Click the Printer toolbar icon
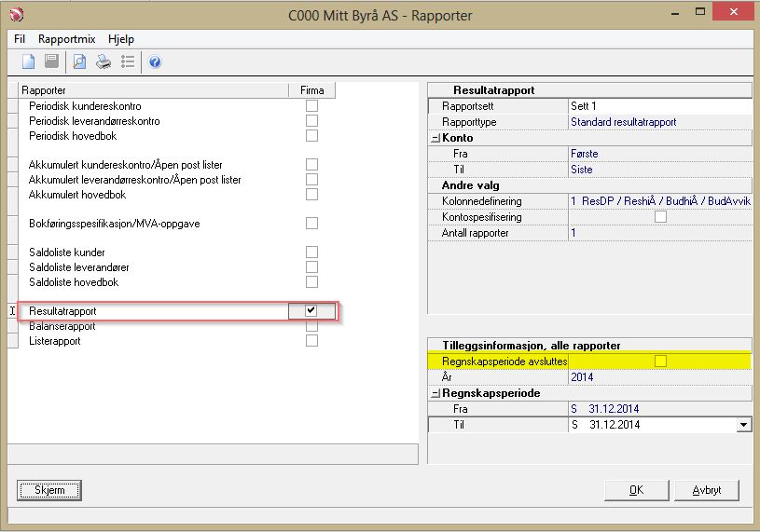 [x=103, y=62]
